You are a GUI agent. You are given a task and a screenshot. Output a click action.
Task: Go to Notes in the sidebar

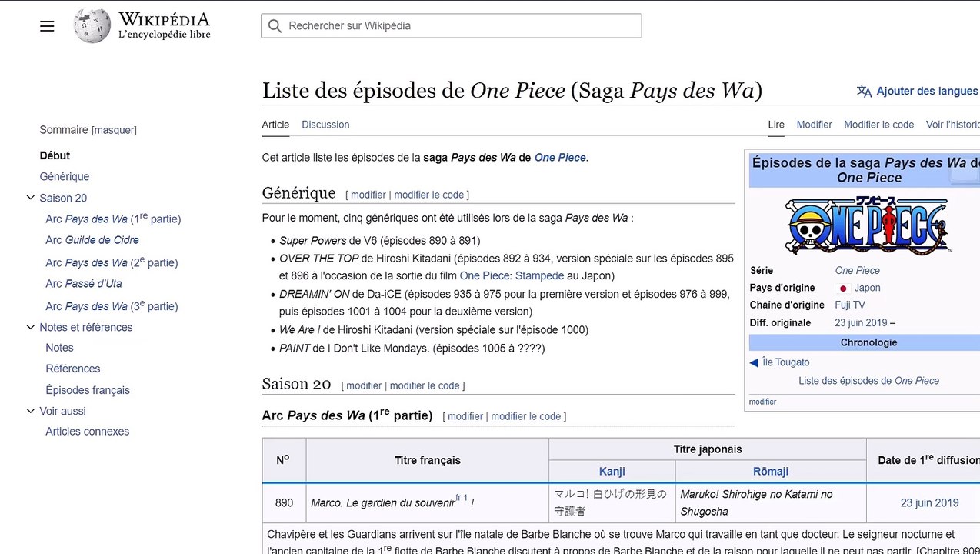point(59,348)
